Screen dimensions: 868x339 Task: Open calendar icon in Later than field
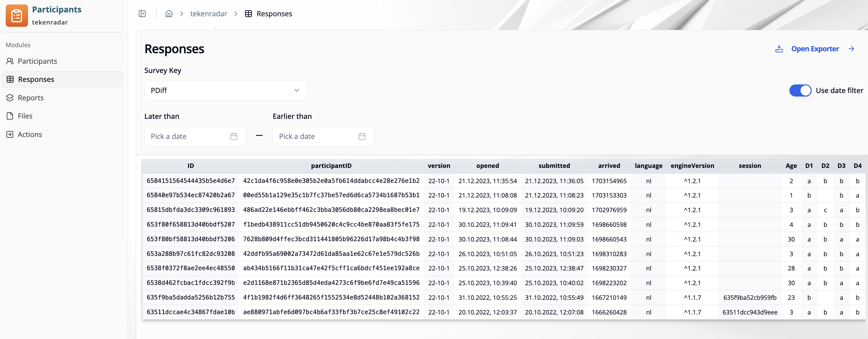pos(234,136)
